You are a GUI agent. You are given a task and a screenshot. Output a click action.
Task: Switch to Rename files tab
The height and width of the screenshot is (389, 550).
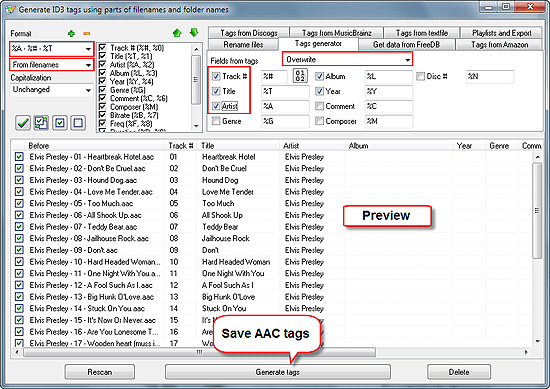click(x=243, y=45)
